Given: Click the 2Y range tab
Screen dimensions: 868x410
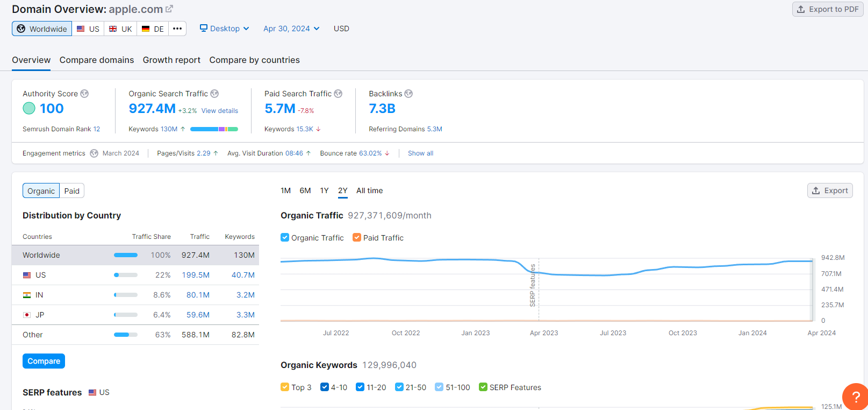Looking at the screenshot, I should coord(343,190).
